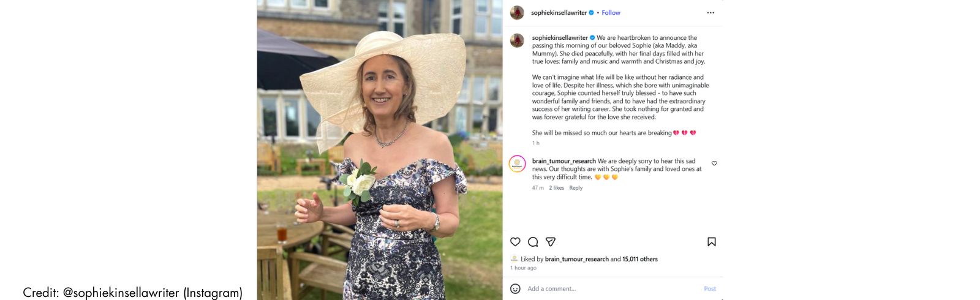Like the brain_tumour_research comment
The height and width of the screenshot is (300, 980).
click(714, 163)
